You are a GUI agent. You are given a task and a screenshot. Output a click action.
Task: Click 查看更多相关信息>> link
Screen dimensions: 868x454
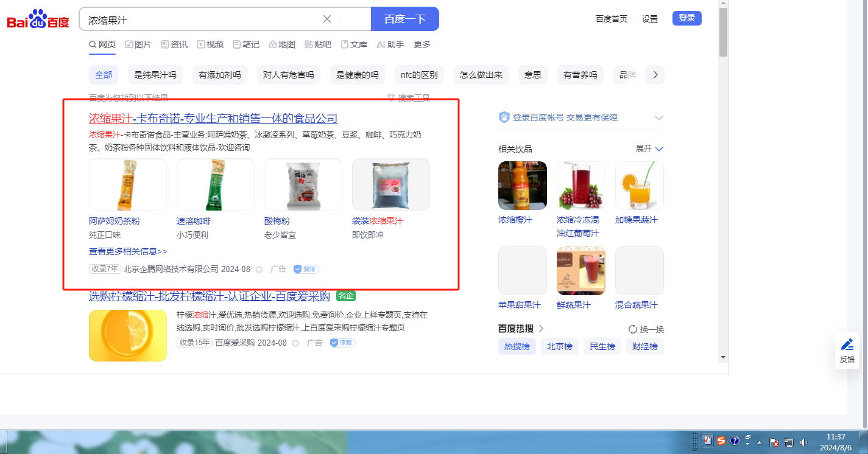coord(128,251)
